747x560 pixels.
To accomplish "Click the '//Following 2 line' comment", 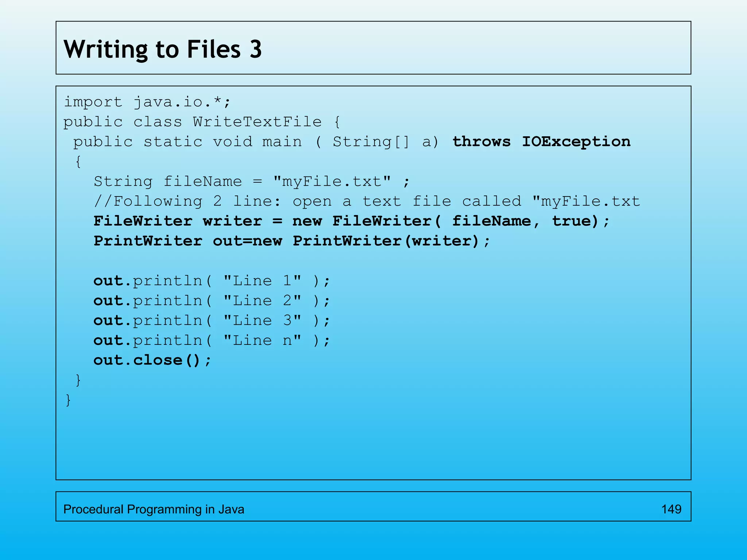I will tap(367, 201).
